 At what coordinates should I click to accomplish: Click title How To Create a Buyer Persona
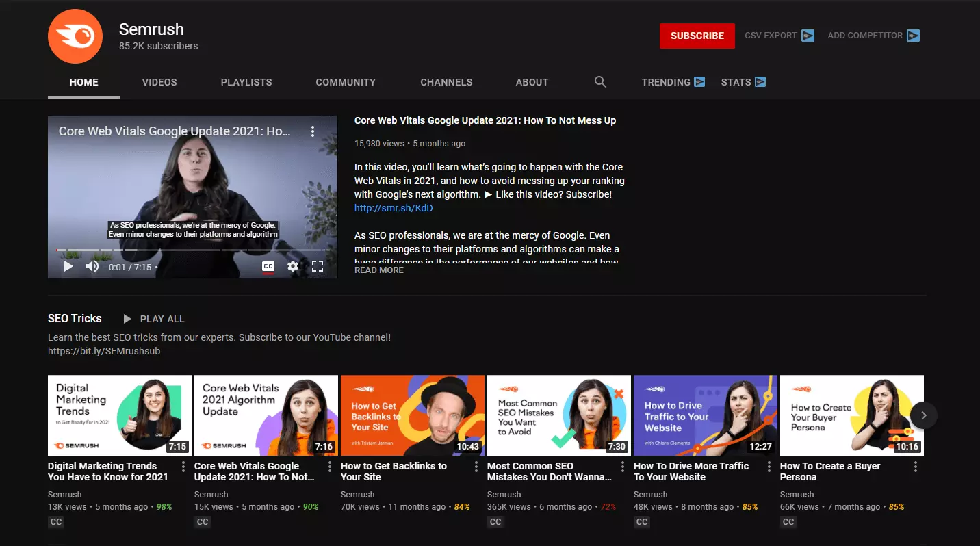tap(830, 471)
